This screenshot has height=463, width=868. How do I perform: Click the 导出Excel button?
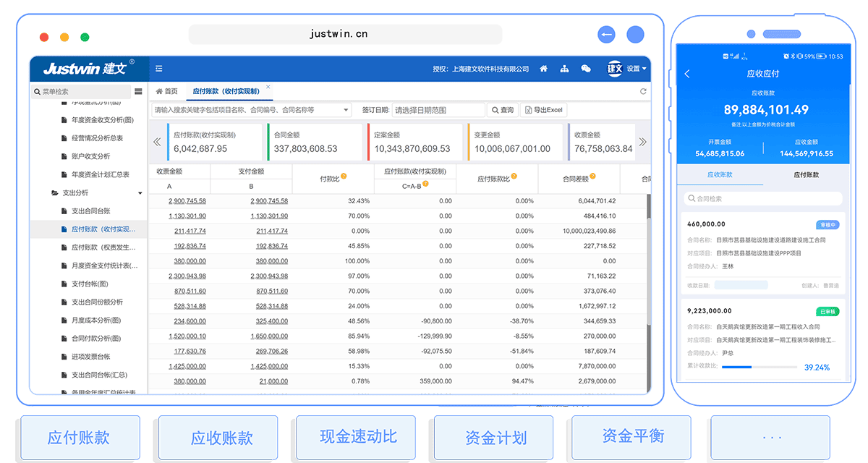coord(543,110)
